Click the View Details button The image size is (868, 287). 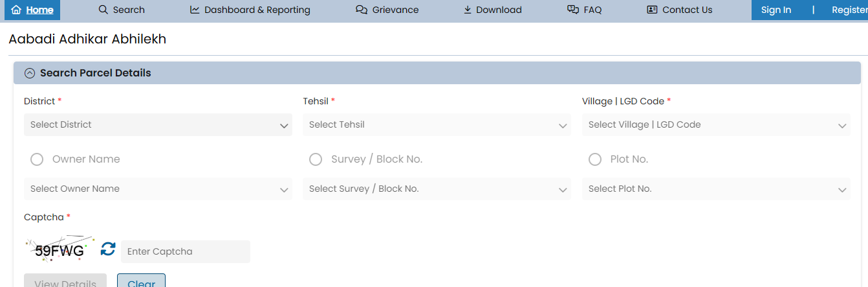65,282
